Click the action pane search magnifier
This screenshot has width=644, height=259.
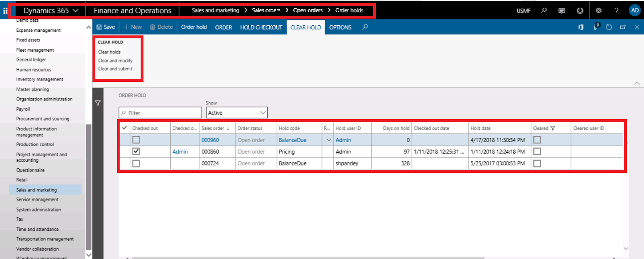click(365, 27)
